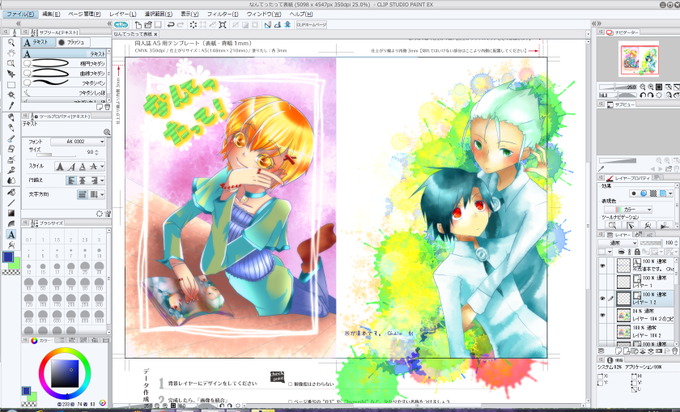Open the フィルター menu
This screenshot has height=412, width=680.
click(222, 14)
